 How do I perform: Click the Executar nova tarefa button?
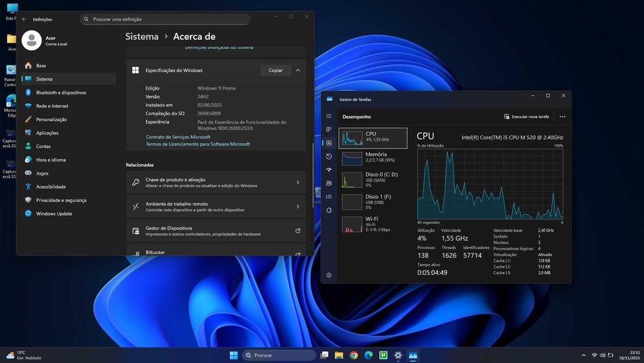click(x=527, y=116)
